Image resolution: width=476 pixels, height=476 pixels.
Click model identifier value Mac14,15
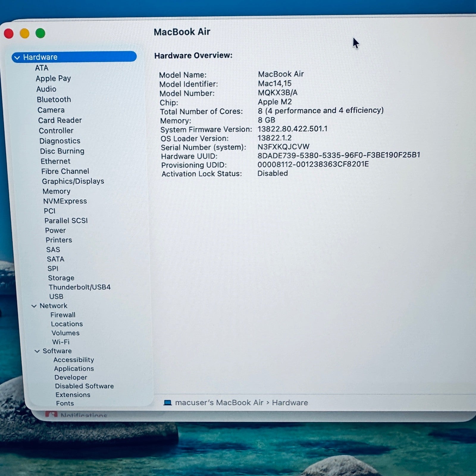tap(275, 83)
